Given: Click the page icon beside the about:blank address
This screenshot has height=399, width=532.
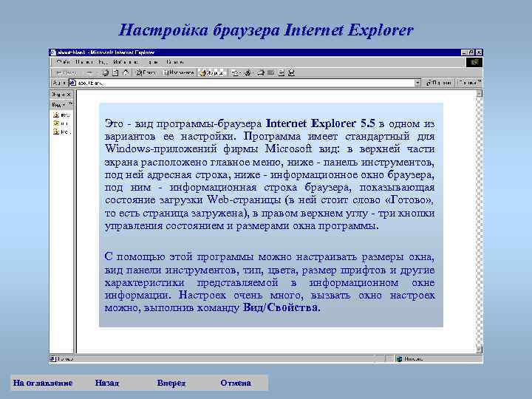Looking at the screenshot, I should [72, 83].
